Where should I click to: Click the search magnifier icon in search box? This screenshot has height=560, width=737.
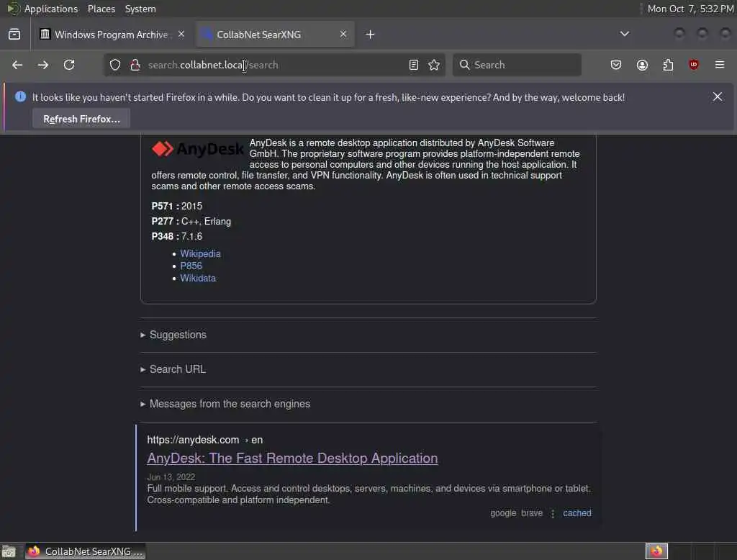pyautogui.click(x=464, y=65)
